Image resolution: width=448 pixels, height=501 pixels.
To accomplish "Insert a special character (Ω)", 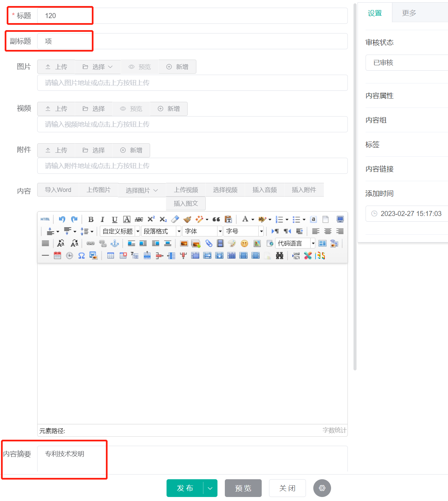I will pyautogui.click(x=81, y=256).
